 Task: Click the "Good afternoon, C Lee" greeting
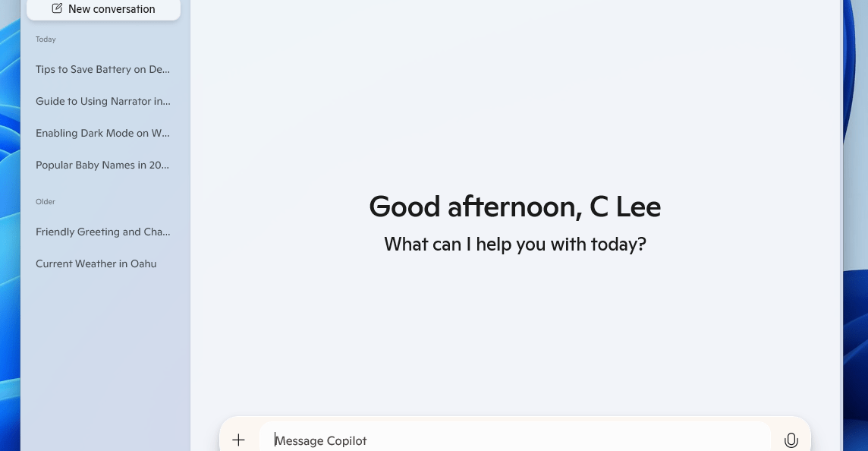(514, 207)
